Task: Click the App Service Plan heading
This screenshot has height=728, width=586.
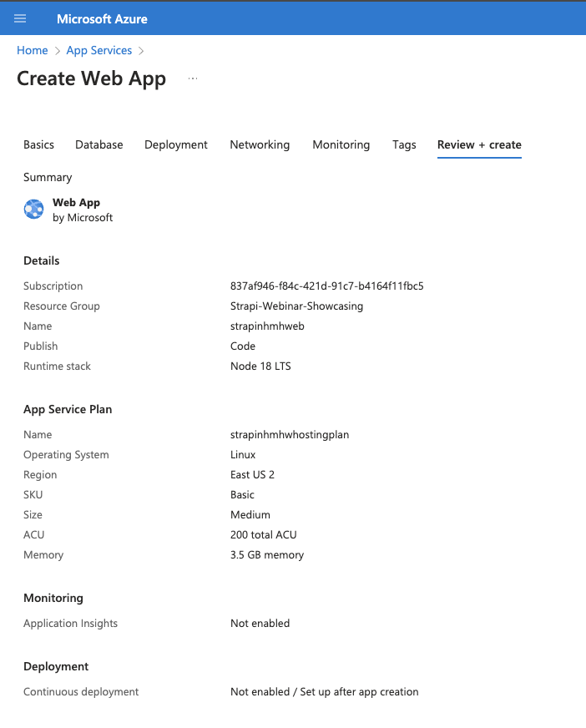Action: pyautogui.click(x=68, y=409)
